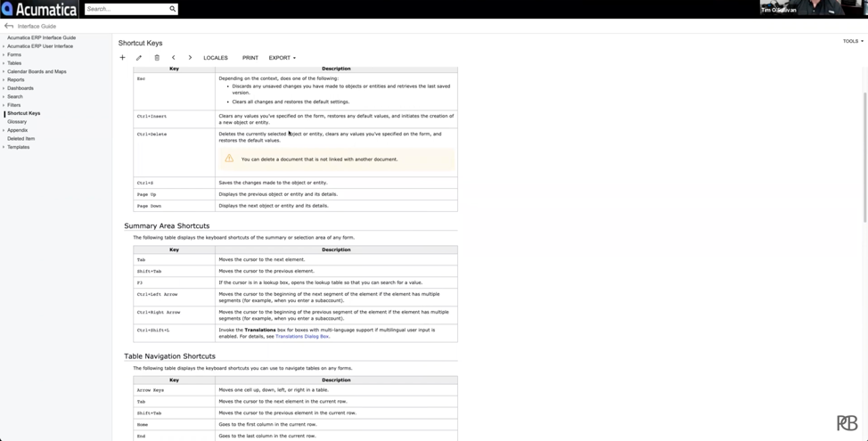The width and height of the screenshot is (868, 441).
Task: Click the Ctrl+S key cell
Action: click(174, 183)
